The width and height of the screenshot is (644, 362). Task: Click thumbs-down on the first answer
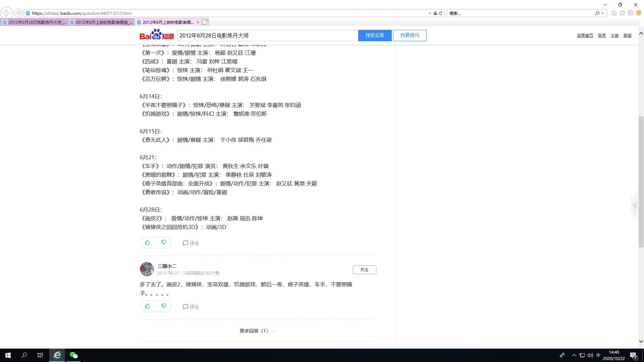164,242
